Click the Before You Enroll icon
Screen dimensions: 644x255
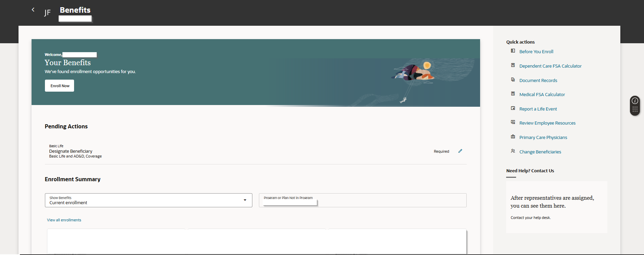(513, 51)
